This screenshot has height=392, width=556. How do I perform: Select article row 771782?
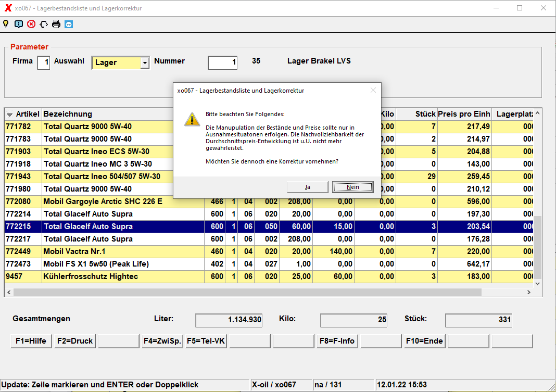click(x=269, y=127)
